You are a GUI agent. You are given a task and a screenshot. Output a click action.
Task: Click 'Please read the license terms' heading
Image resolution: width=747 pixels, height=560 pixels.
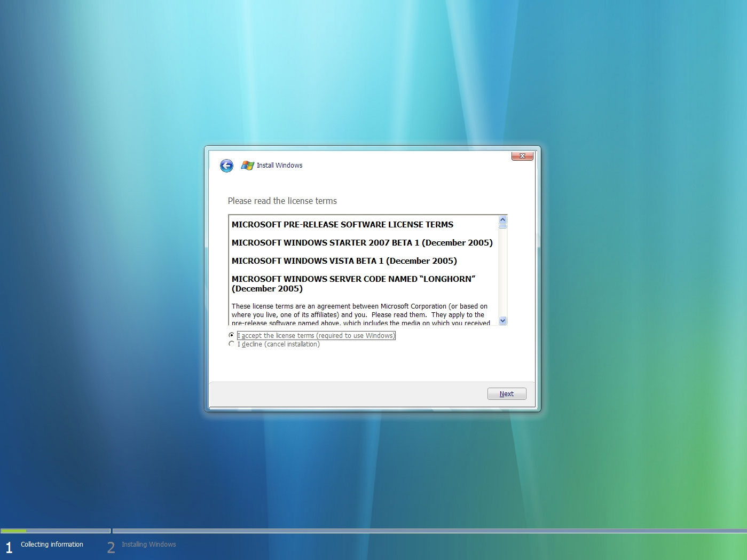click(282, 201)
